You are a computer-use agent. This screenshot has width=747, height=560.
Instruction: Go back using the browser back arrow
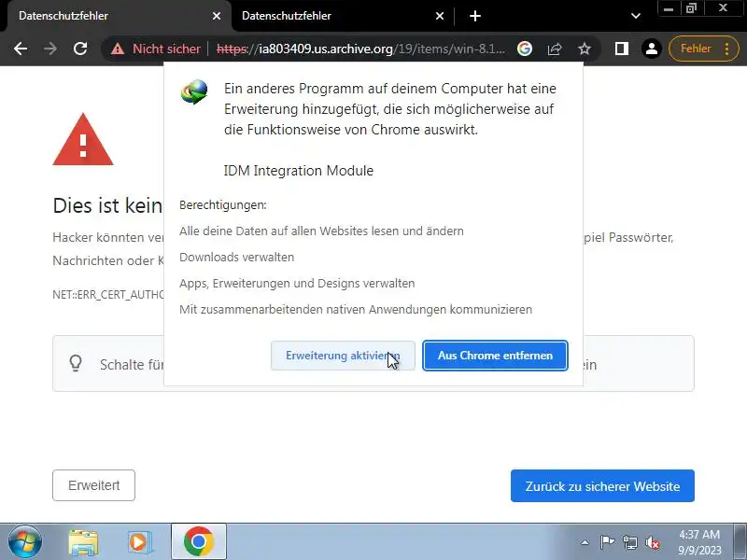pyautogui.click(x=21, y=49)
